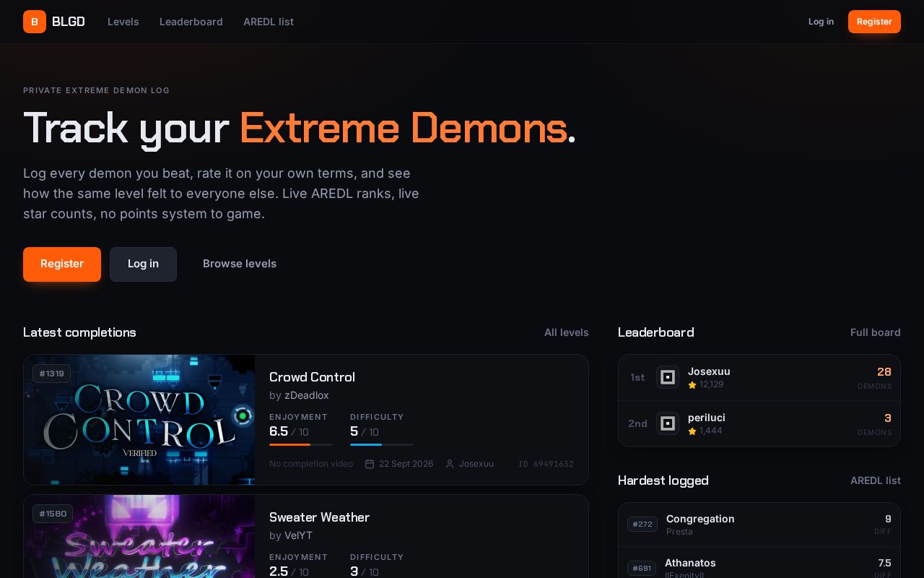The height and width of the screenshot is (578, 924).
Task: Click the 22 Sept 2026 date
Action: (x=406, y=464)
